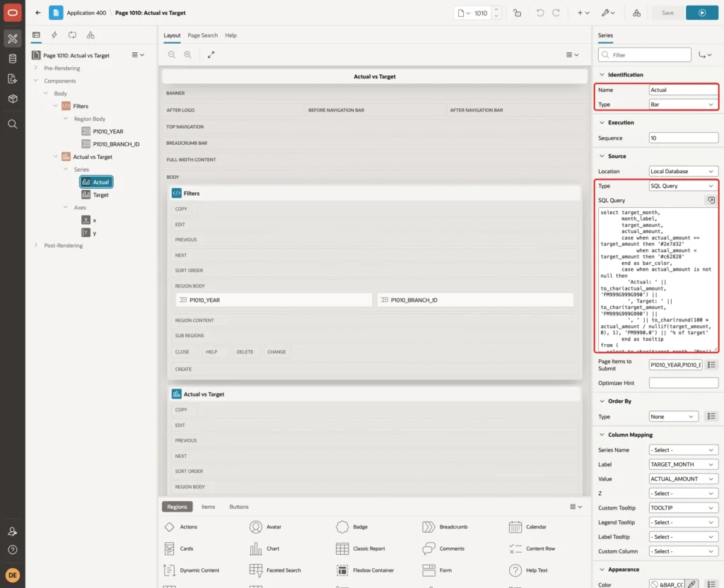Open the color picker for Color field
Image resolution: width=724 pixels, height=588 pixels.
click(x=691, y=584)
